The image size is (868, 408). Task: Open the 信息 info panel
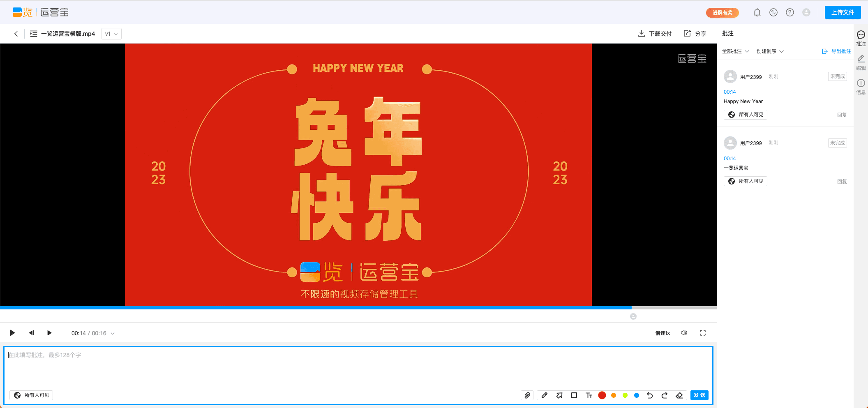[x=861, y=85]
